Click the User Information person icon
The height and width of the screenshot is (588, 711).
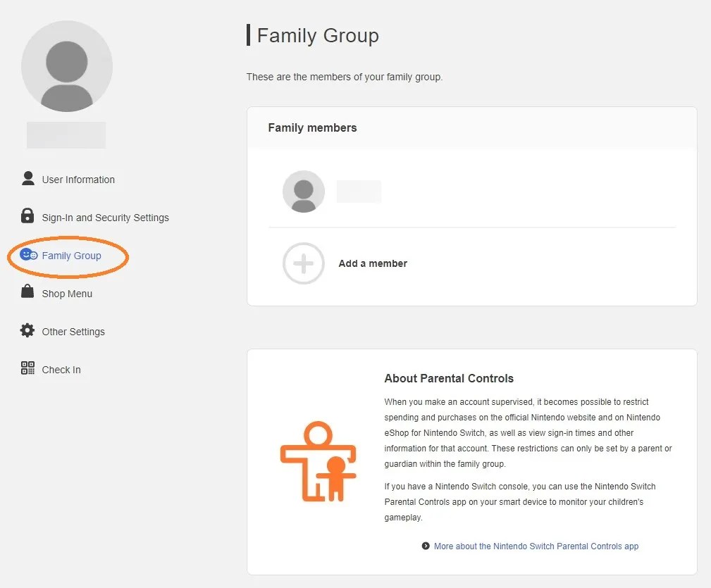(28, 179)
